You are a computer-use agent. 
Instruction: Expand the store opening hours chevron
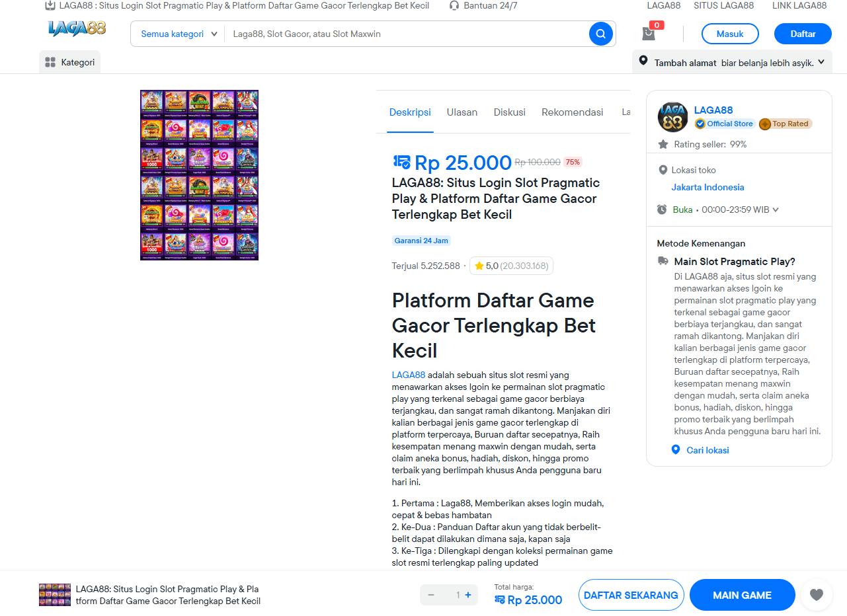776,210
